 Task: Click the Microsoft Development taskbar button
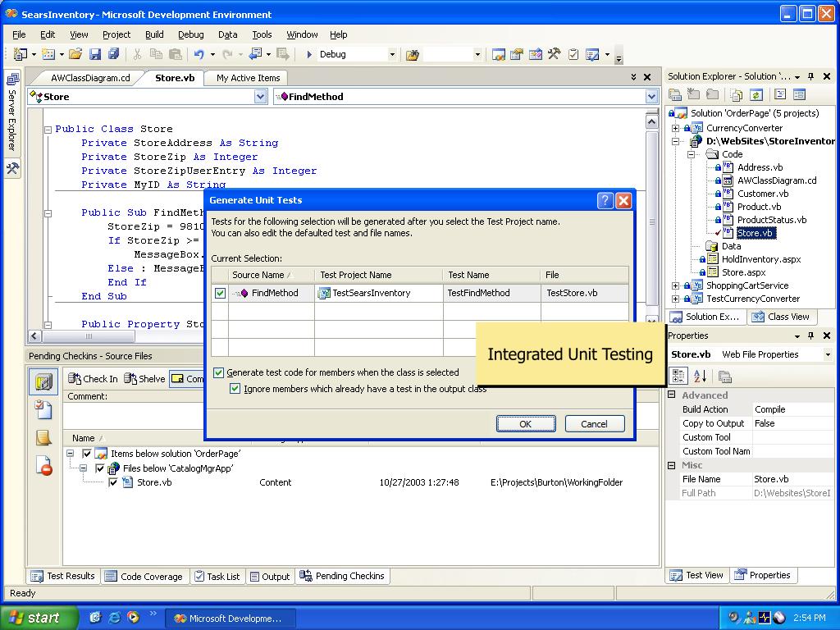(x=230, y=619)
